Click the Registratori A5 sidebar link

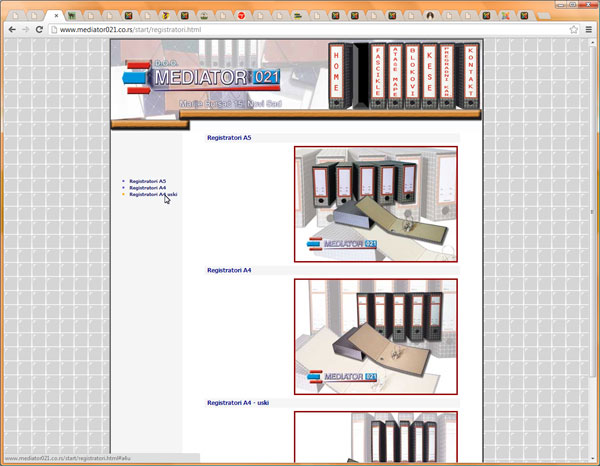pyautogui.click(x=147, y=181)
